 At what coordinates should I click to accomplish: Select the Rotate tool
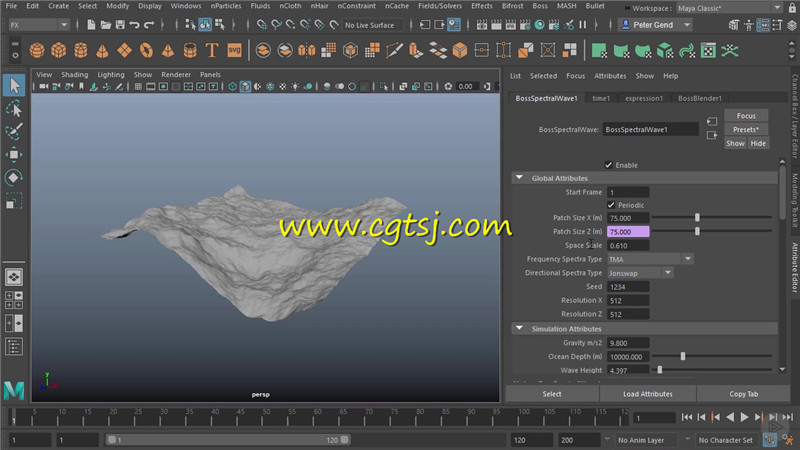[x=14, y=178]
